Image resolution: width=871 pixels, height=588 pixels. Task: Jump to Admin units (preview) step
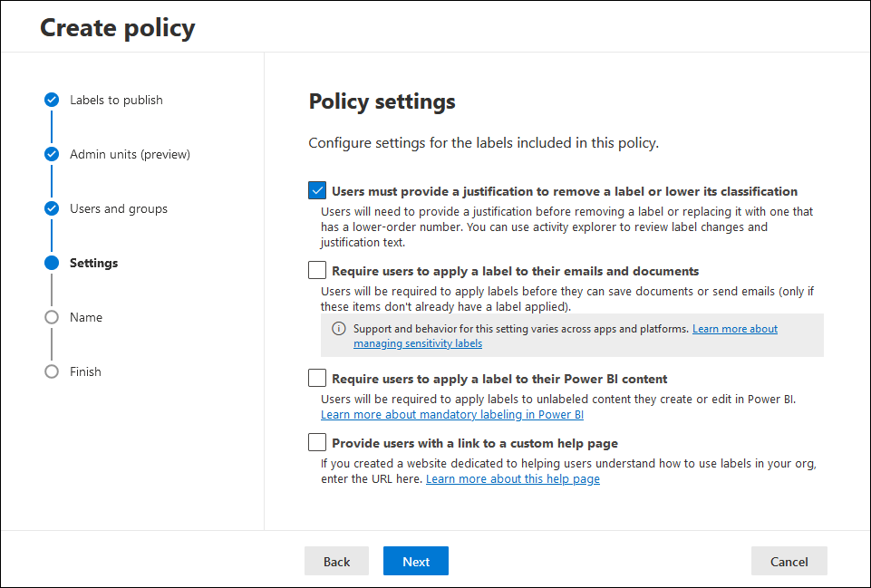point(130,154)
